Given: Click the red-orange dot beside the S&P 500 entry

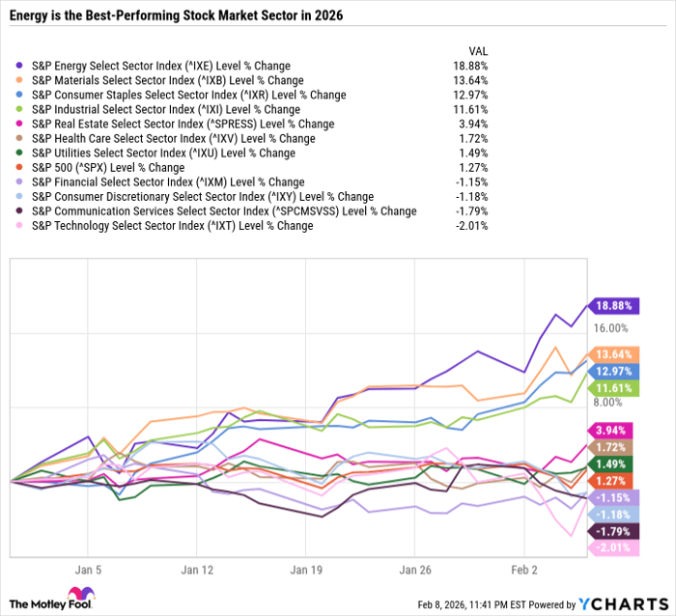Looking at the screenshot, I should click(x=21, y=167).
